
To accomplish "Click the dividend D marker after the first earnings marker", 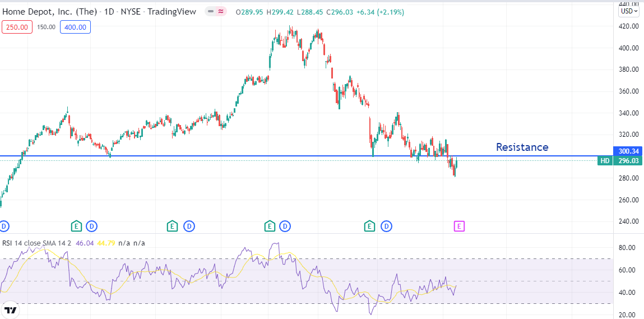I will pyautogui.click(x=91, y=226).
